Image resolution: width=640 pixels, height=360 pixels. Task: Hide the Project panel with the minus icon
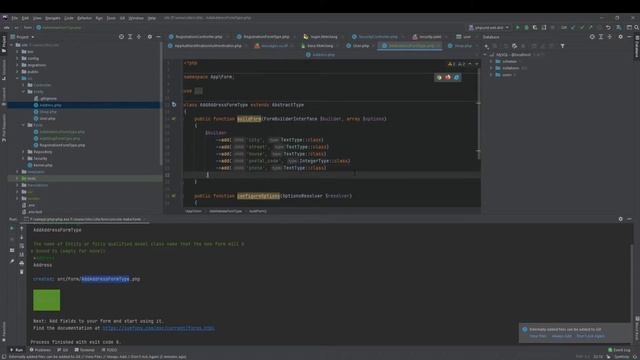click(x=158, y=37)
